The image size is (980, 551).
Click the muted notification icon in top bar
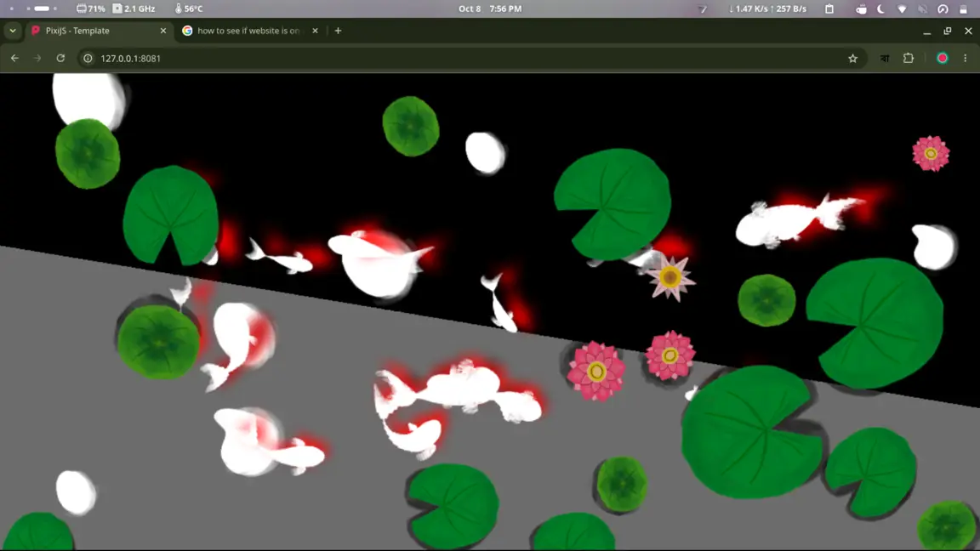click(x=922, y=9)
